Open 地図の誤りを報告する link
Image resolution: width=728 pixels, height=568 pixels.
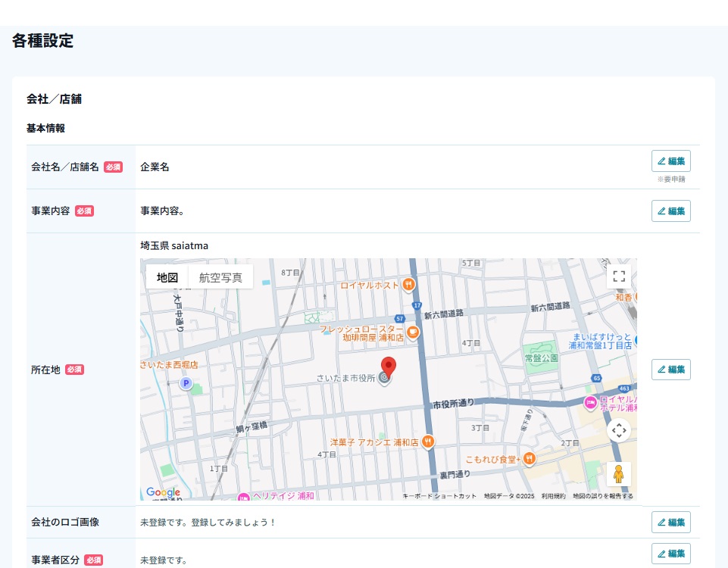603,496
